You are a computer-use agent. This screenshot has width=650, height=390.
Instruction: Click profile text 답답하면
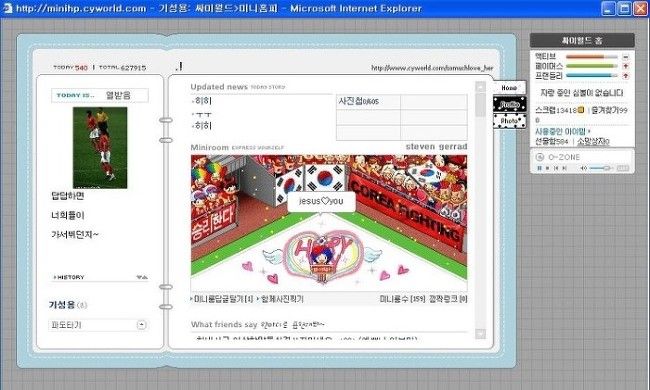[68, 195]
